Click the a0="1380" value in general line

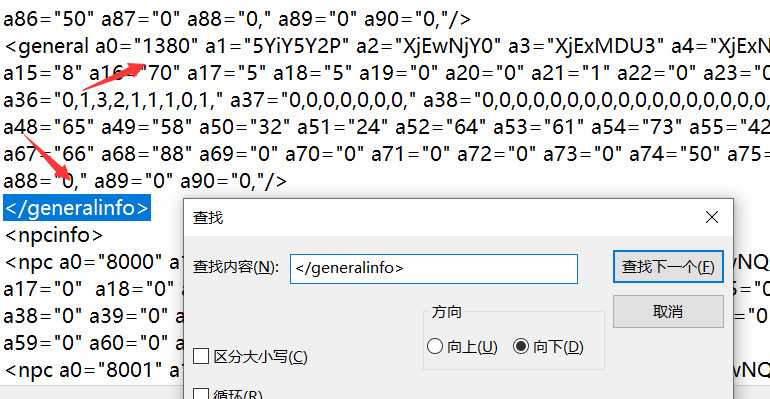pos(146,46)
